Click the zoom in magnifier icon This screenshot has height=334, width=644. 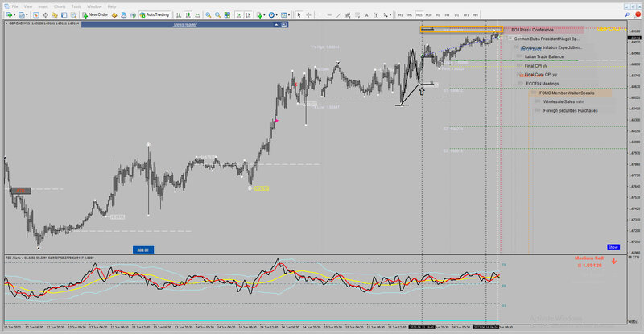(x=208, y=14)
